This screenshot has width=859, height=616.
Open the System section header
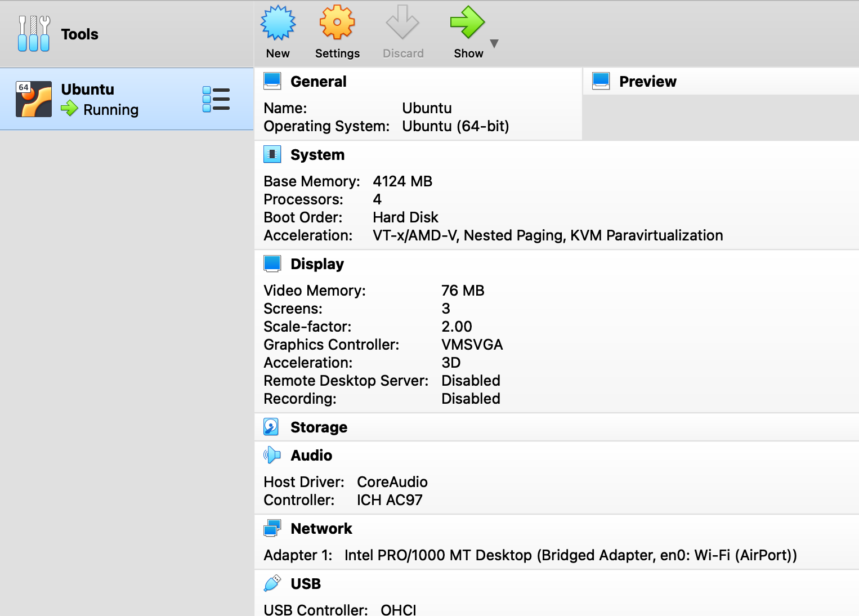click(317, 155)
